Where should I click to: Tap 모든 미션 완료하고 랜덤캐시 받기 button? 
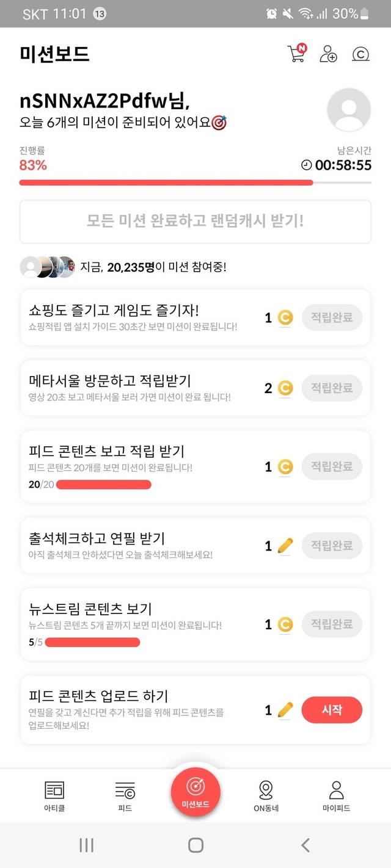[195, 221]
